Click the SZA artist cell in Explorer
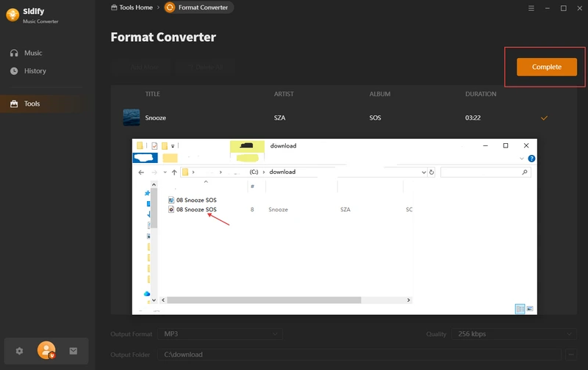 coord(345,209)
